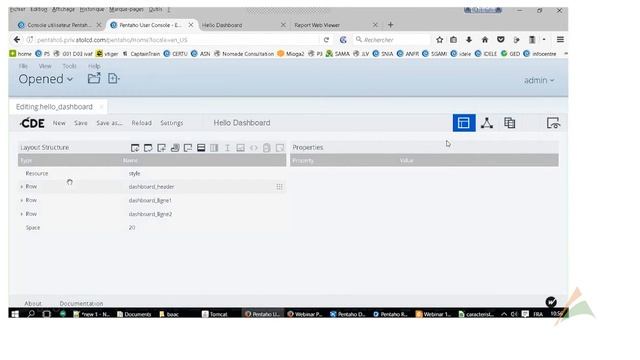
Task: Click the Add HTML layout icon
Action: 253,148
